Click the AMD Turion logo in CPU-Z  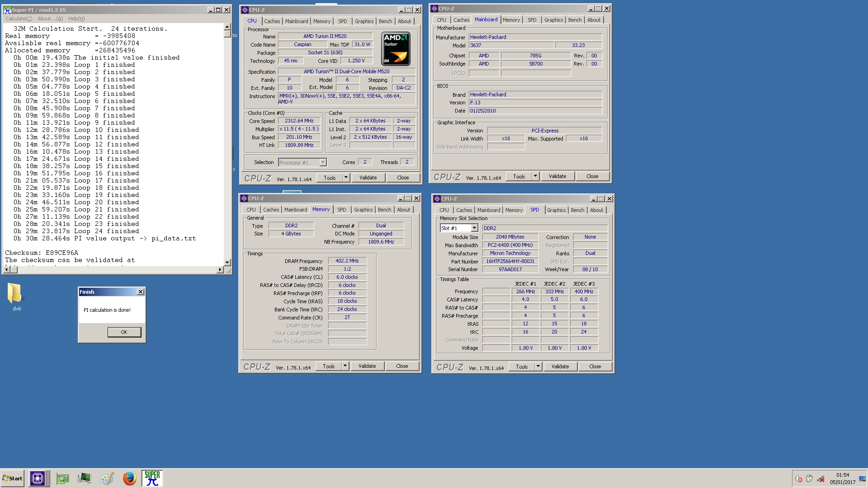point(396,49)
